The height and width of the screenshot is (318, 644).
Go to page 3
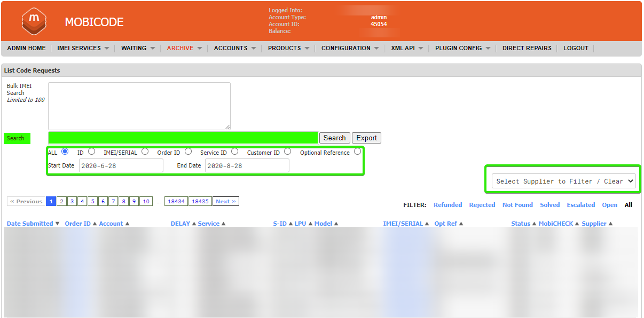(72, 201)
